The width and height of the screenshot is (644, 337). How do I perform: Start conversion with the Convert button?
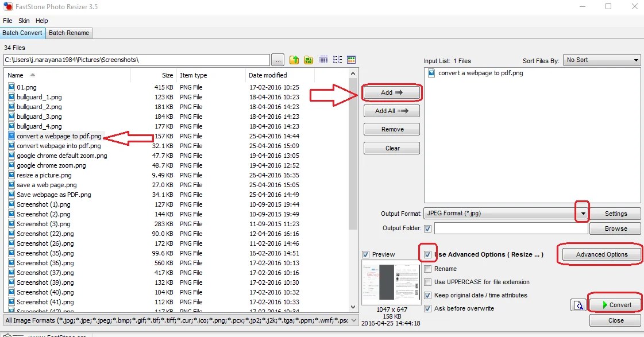coord(615,305)
